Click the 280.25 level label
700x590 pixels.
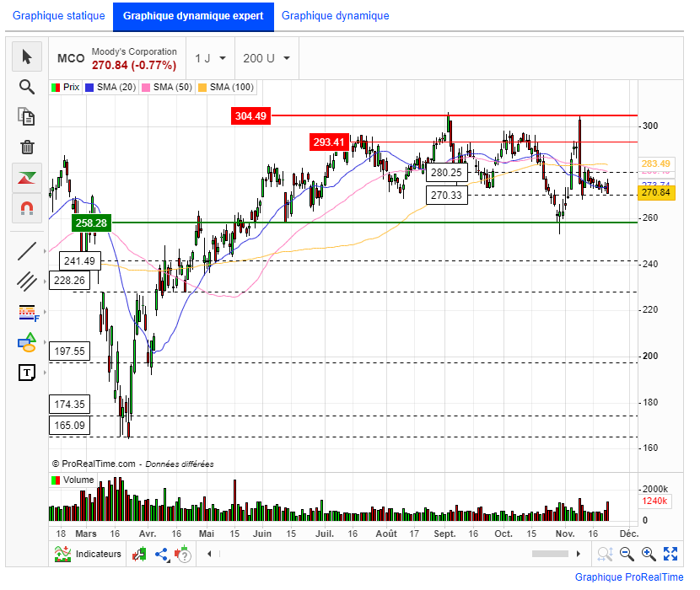447,172
